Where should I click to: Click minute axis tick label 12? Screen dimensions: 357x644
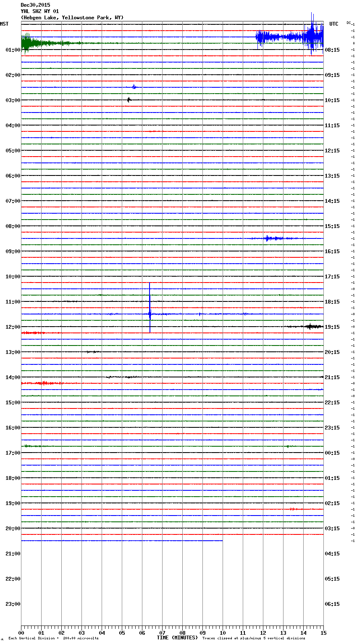(x=263, y=633)
